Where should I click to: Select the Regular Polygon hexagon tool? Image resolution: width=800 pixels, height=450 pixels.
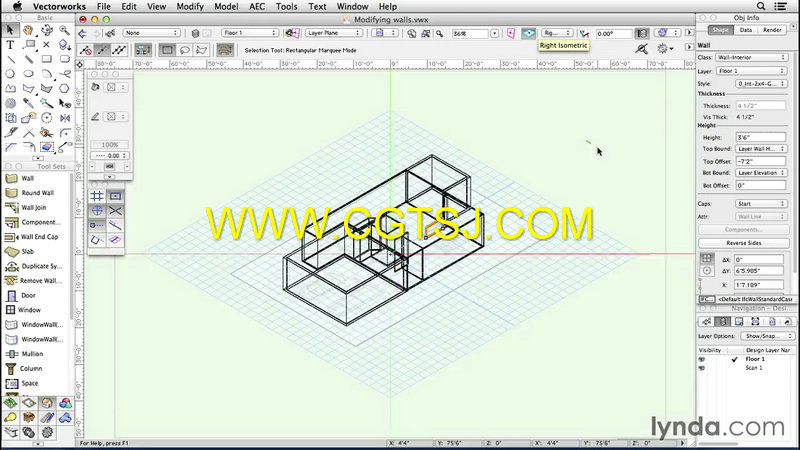click(64, 89)
